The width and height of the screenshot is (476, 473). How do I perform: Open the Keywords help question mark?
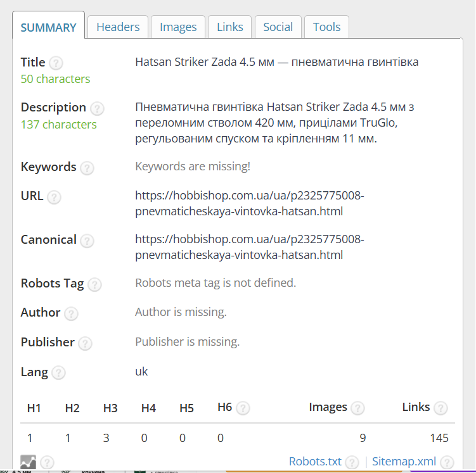[87, 168]
